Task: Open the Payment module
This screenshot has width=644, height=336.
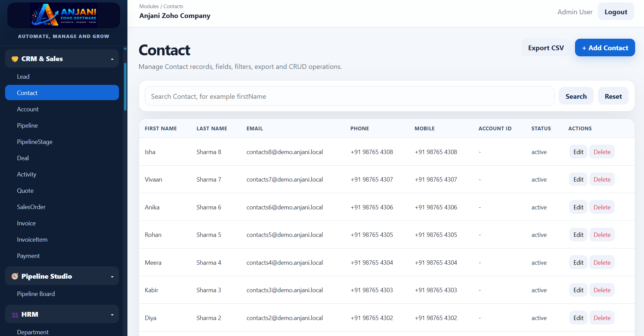Action: tap(62, 256)
